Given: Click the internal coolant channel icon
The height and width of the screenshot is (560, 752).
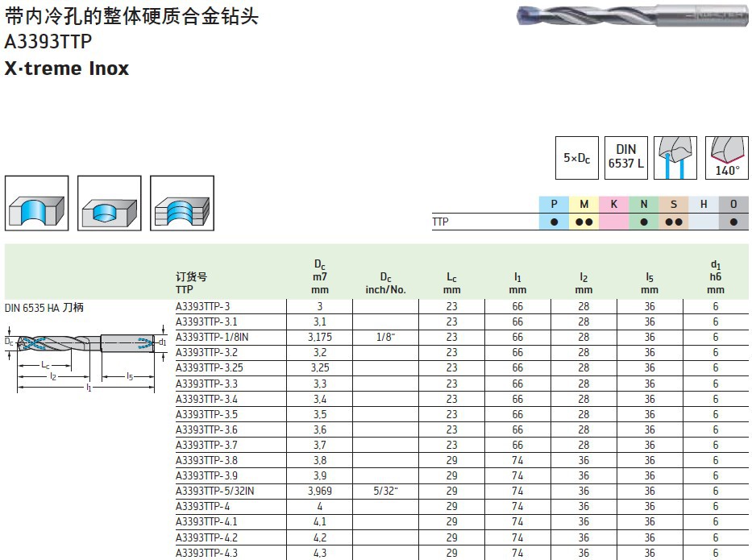Looking at the screenshot, I should tap(675, 158).
